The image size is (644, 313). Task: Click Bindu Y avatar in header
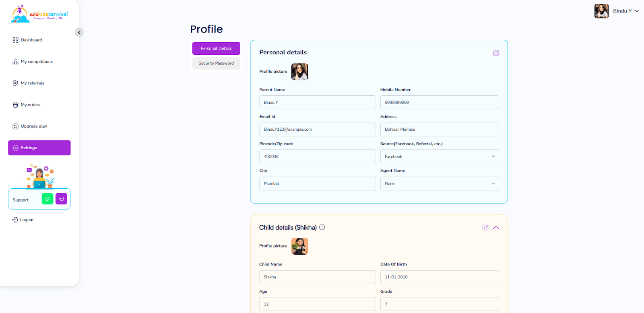tap(601, 11)
